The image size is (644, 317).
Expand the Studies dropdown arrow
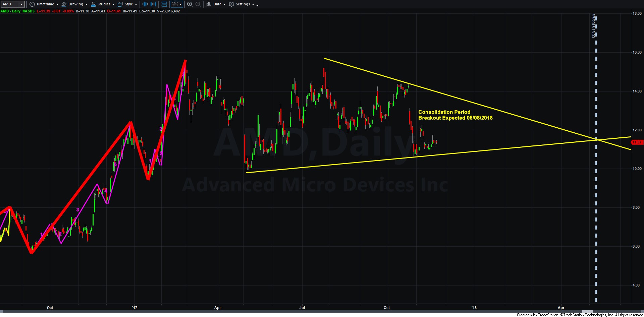113,4
